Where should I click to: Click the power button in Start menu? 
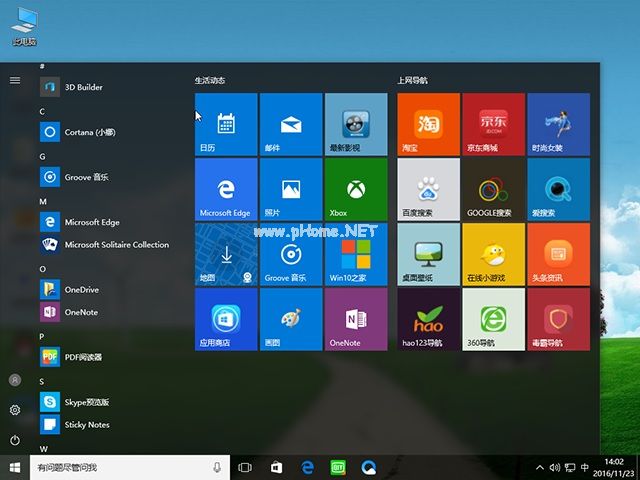[15, 440]
